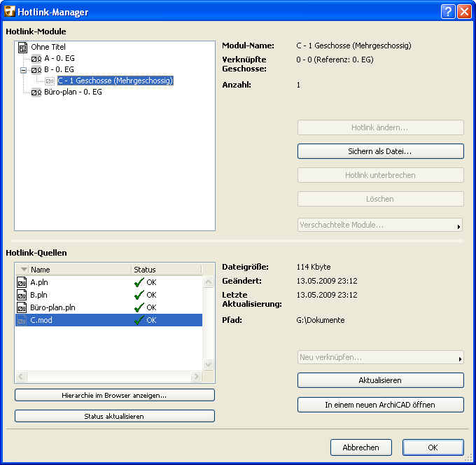Confirm with the bottom OK button
This screenshot has width=476, height=465.
pyautogui.click(x=433, y=447)
